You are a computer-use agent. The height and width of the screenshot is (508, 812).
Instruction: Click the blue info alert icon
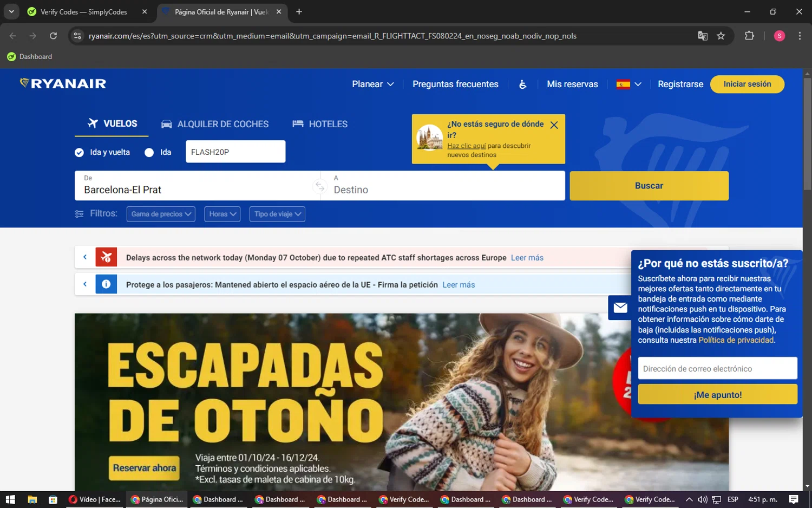pyautogui.click(x=106, y=284)
